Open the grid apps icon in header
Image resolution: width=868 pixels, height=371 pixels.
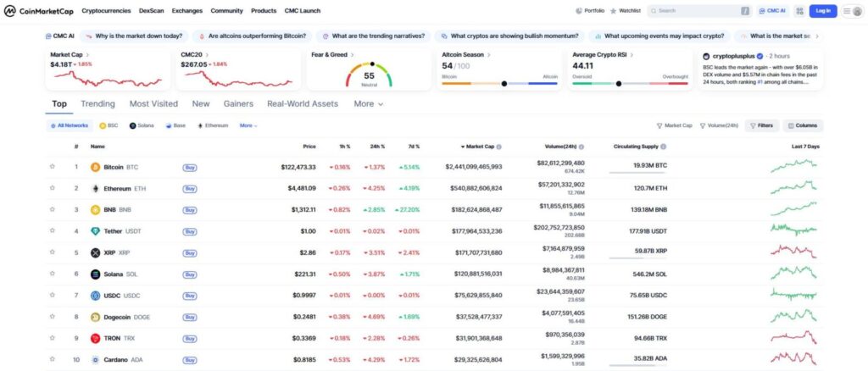(799, 10)
